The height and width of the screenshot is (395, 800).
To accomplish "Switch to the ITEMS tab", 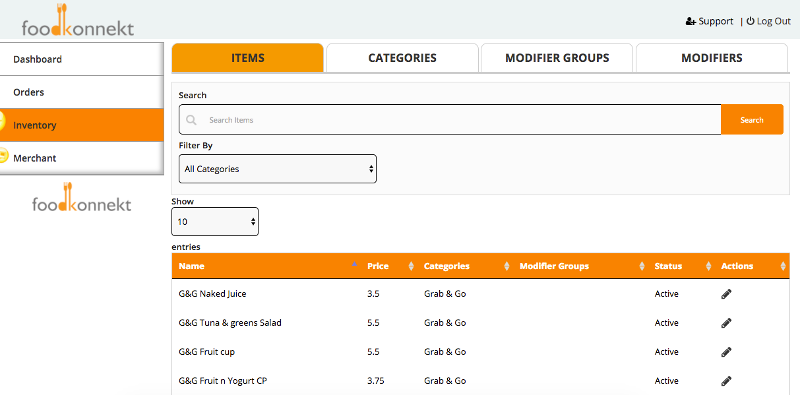I will (247, 58).
